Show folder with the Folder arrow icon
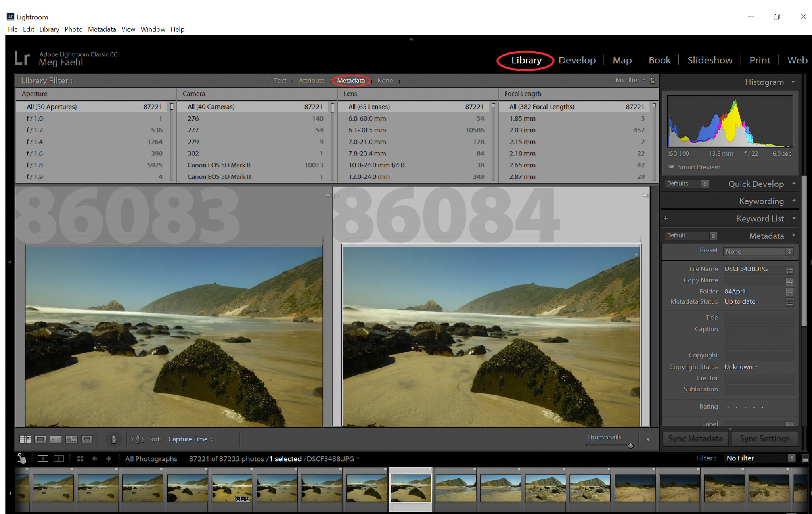 coord(790,292)
